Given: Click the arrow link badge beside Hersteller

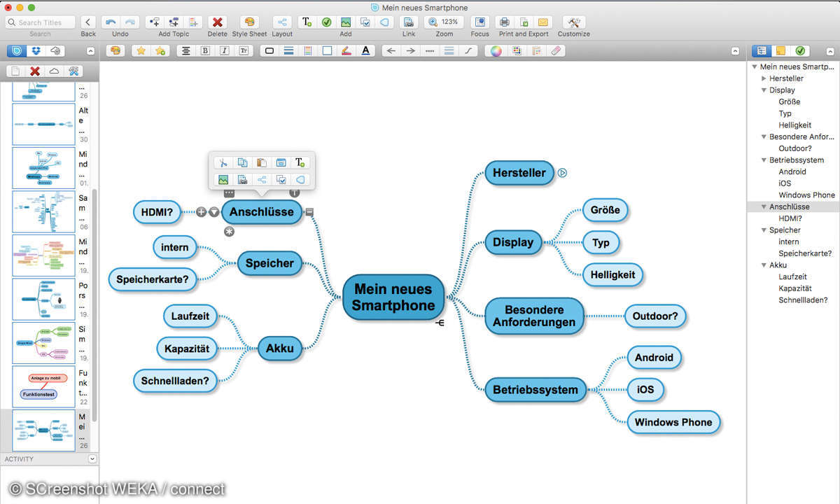Looking at the screenshot, I should 562,173.
